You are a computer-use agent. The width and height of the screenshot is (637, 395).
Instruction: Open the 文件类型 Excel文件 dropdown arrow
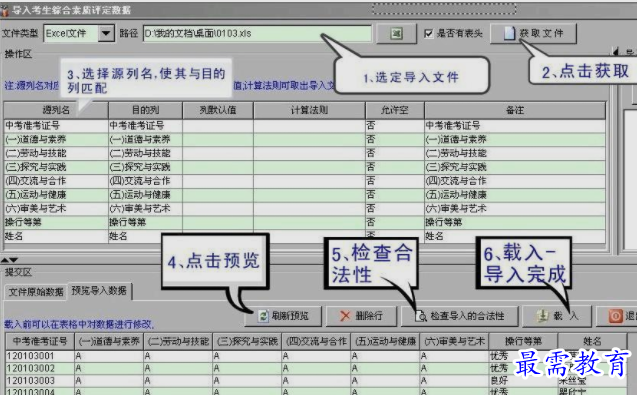106,33
